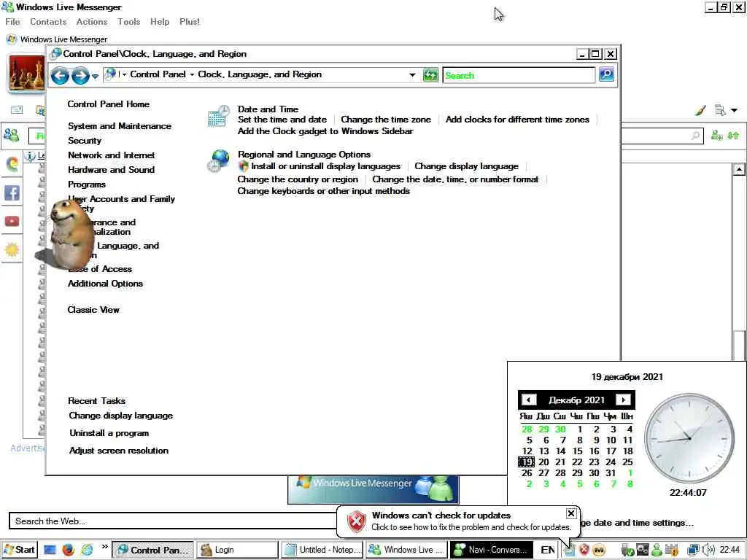Switch to Navi conversation taskbar button
The height and width of the screenshot is (560, 747).
tap(492, 550)
